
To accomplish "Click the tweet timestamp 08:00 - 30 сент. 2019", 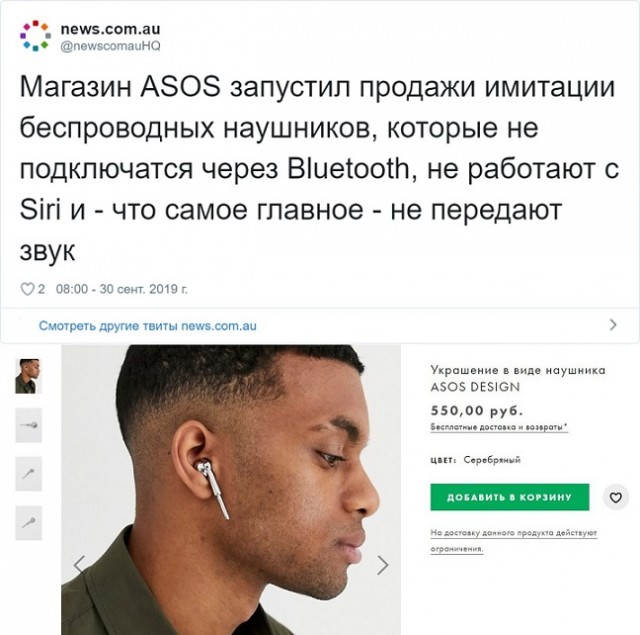I will tap(122, 289).
